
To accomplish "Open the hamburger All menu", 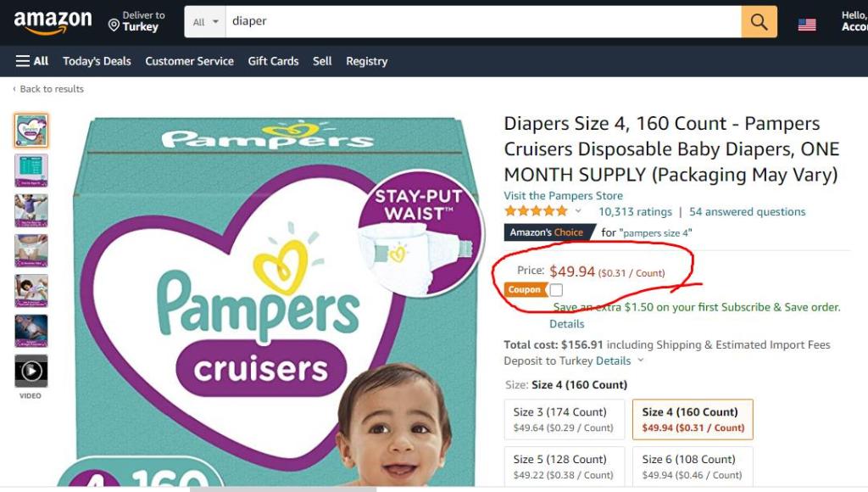I will pos(31,61).
